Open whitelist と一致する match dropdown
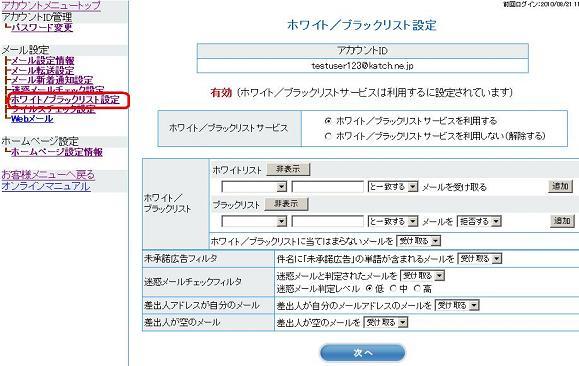Viewport: 579px width, 366px height. [x=393, y=187]
